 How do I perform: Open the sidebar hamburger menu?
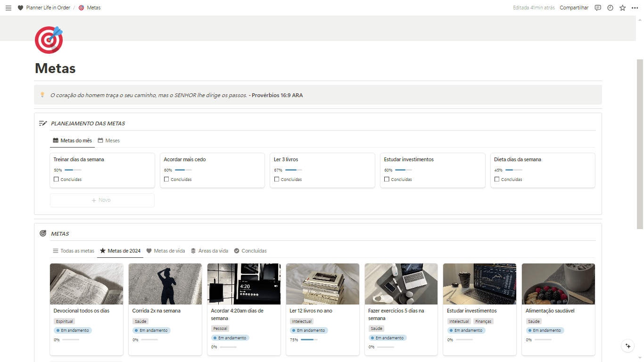pos(8,8)
